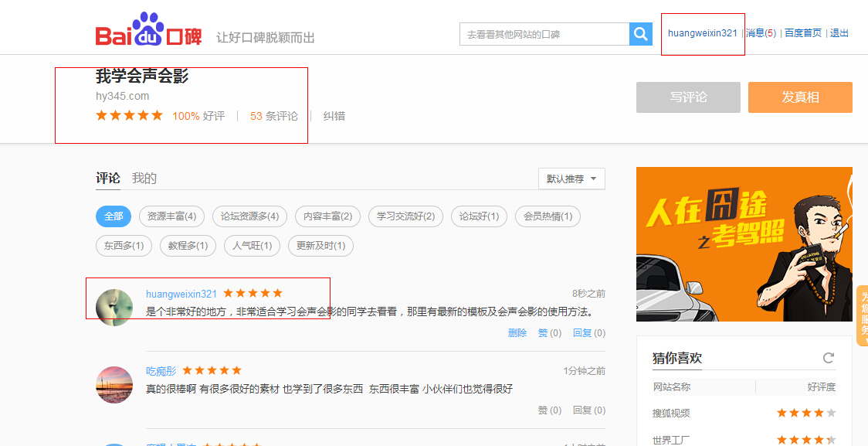This screenshot has height=446, width=868.
Task: Switch to the 评论 tab
Action: (108, 179)
